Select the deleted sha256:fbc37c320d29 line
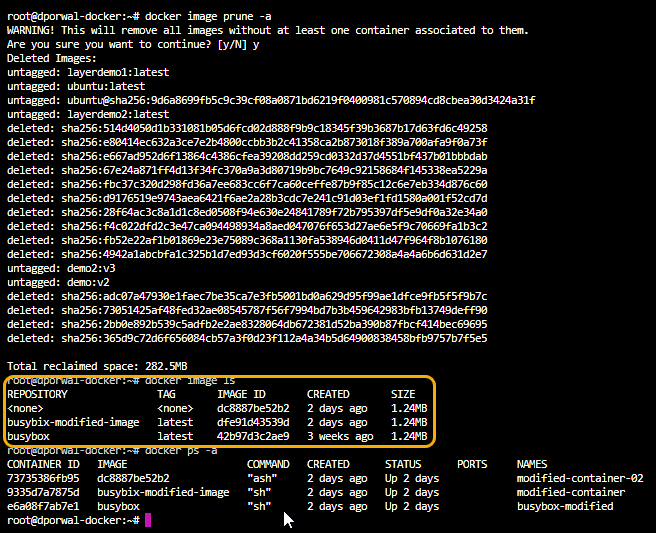Screen dimensions: 656x533 [247, 184]
